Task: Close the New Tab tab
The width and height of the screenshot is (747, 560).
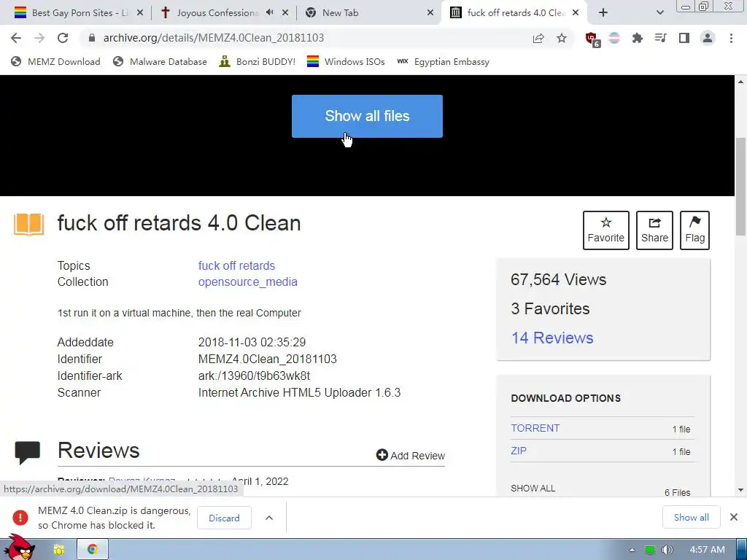Action: [x=430, y=13]
